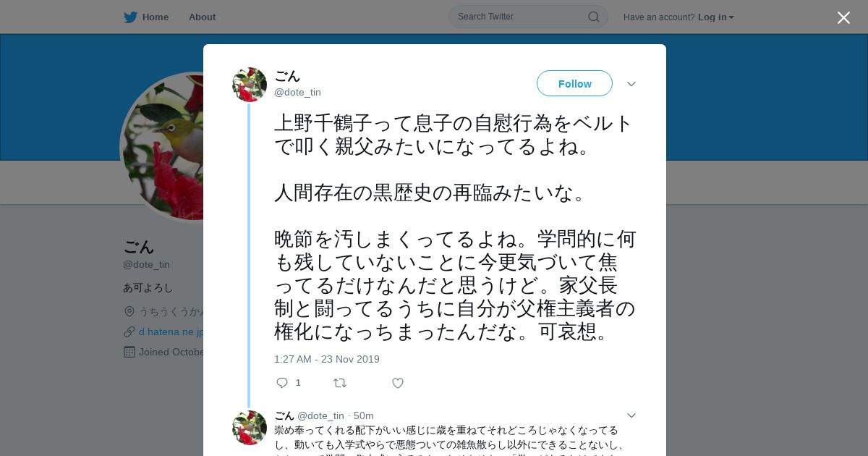This screenshot has height=456, width=868.
Task: Open avatar beside the 50m reply tweet
Action: point(250,428)
